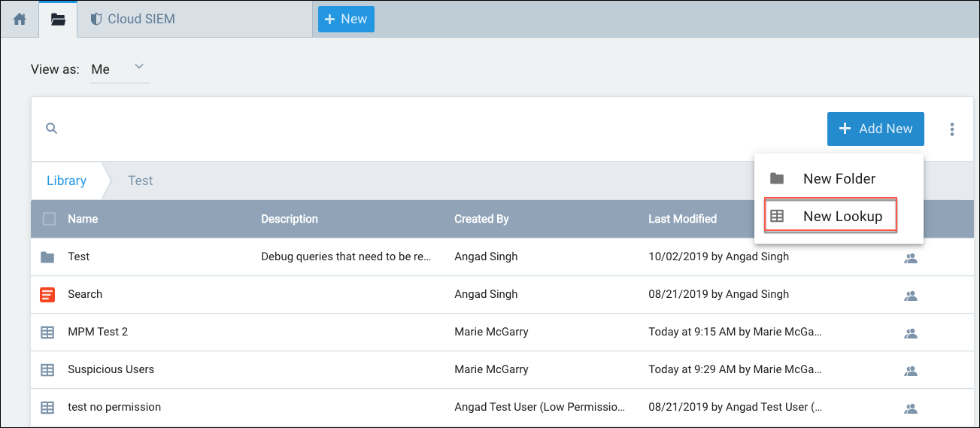
Task: Expand the View as Me dropdown
Action: [x=119, y=69]
